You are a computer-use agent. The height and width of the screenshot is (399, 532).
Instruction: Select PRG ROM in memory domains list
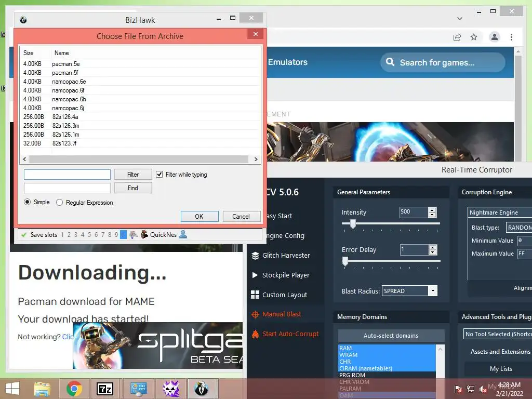[x=387, y=375]
